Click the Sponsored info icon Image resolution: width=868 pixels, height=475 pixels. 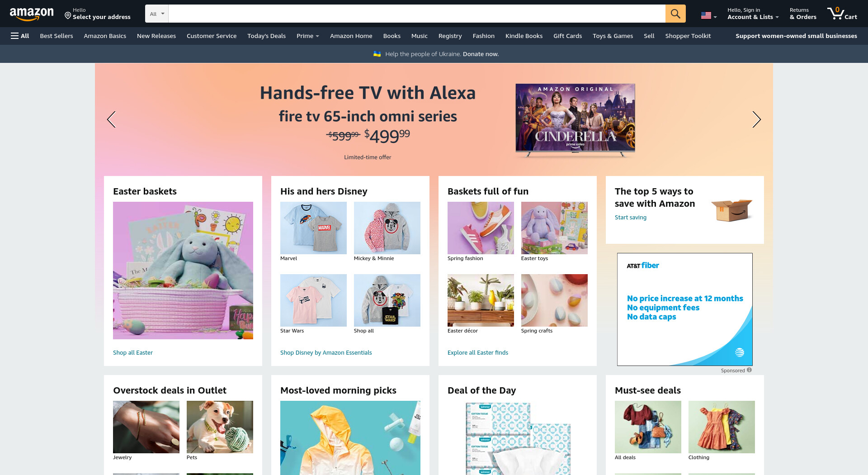749,370
